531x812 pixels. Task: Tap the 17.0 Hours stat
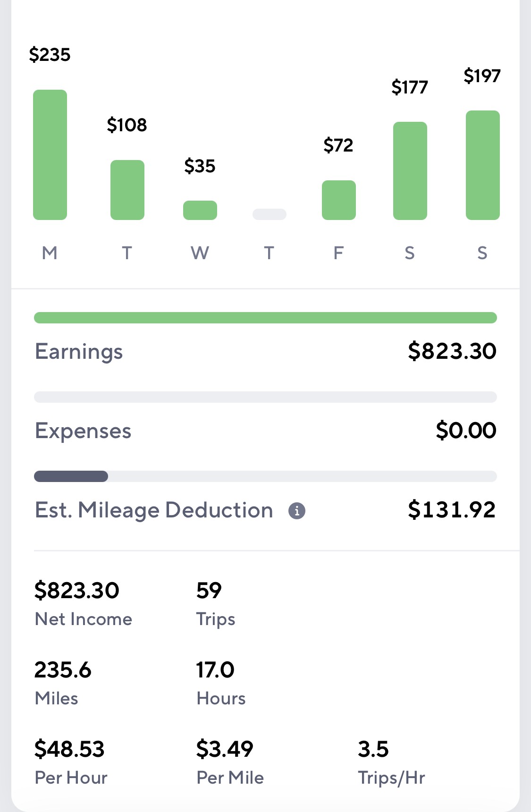pos(221,683)
